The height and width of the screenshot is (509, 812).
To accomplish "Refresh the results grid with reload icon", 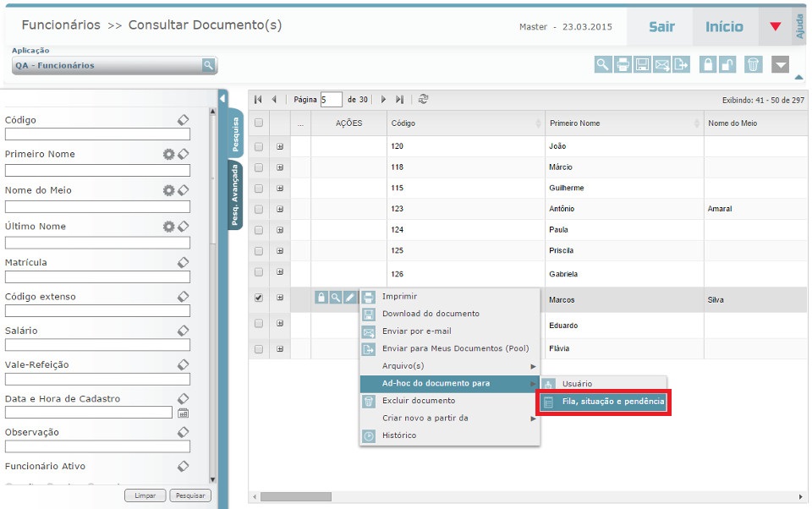I will point(423,99).
